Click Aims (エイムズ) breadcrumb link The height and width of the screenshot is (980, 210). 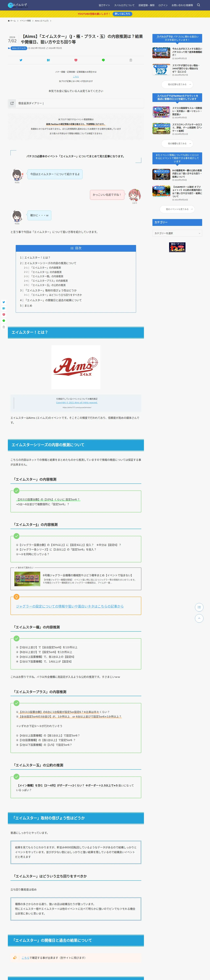(x=42, y=21)
